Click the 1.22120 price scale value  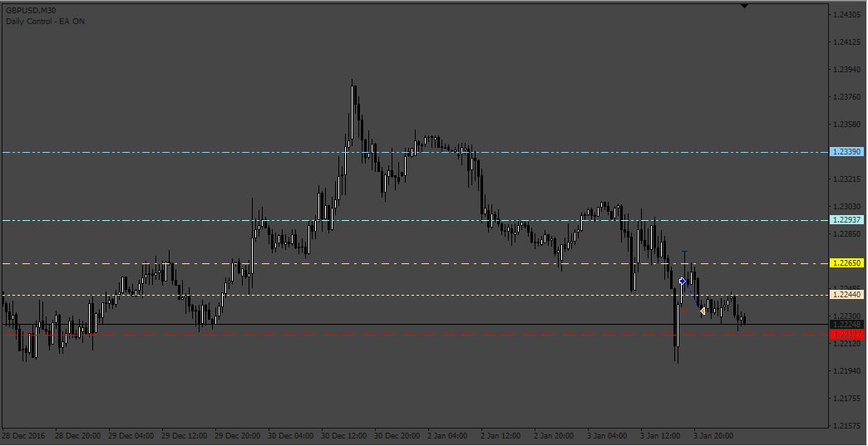click(x=846, y=344)
